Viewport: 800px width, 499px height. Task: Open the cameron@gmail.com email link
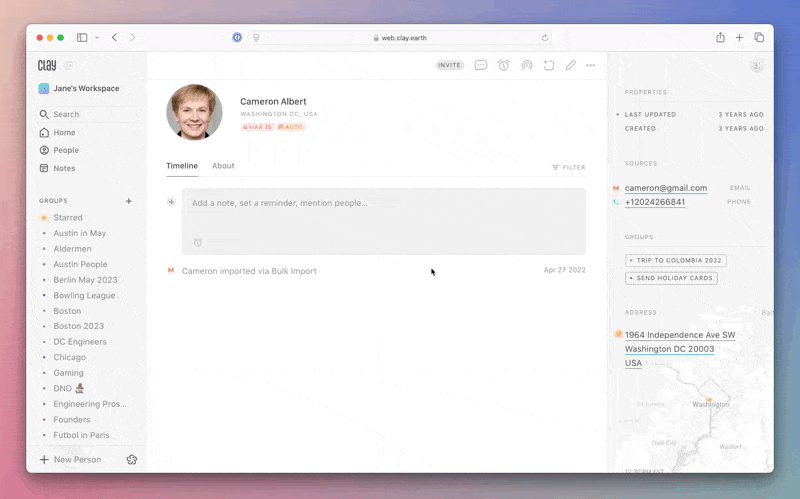coord(665,188)
